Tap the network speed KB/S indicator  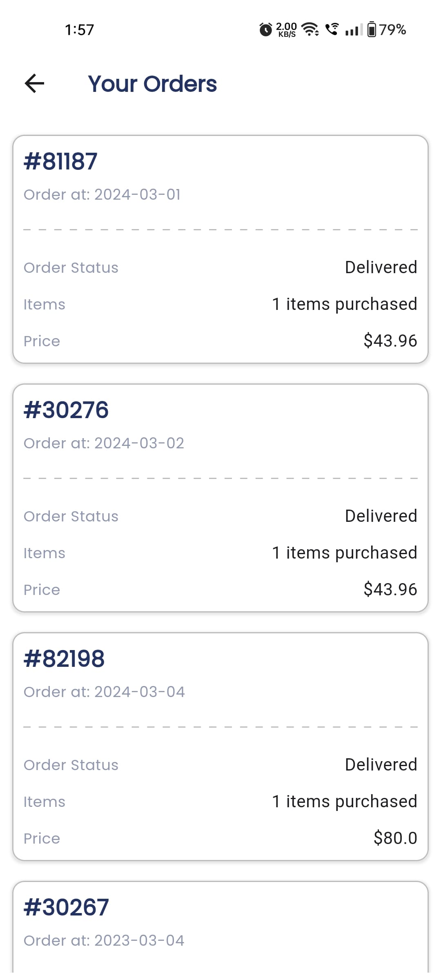point(287,30)
